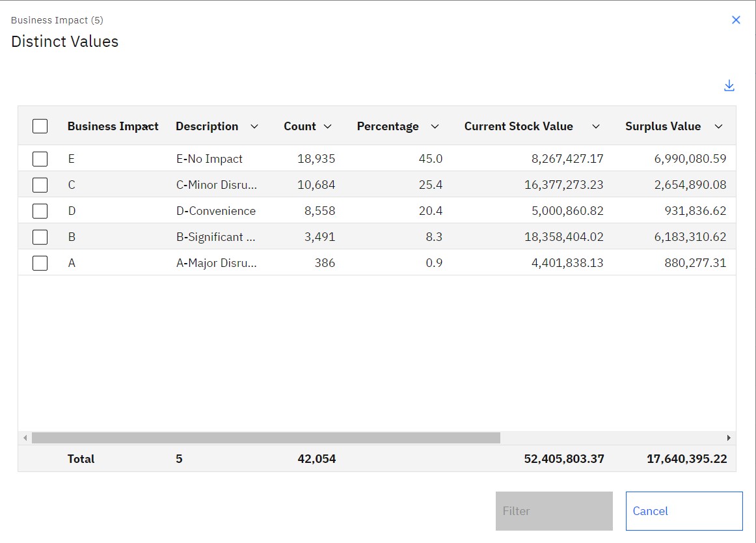Open the Current Stock Value column chevron
The height and width of the screenshot is (543, 756).
tap(595, 126)
